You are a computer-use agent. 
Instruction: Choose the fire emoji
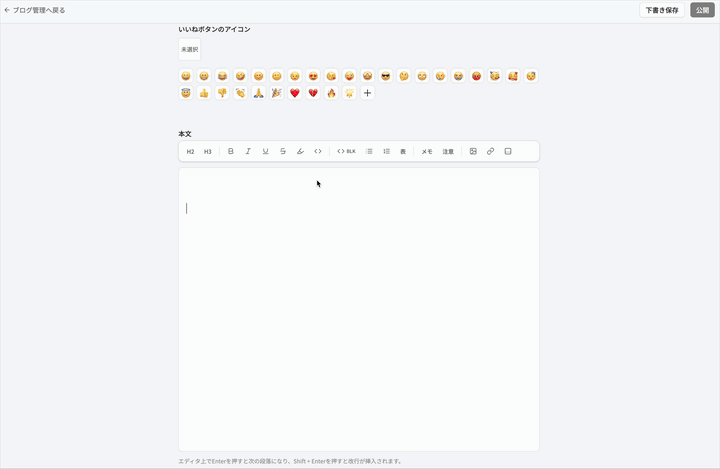coord(331,93)
